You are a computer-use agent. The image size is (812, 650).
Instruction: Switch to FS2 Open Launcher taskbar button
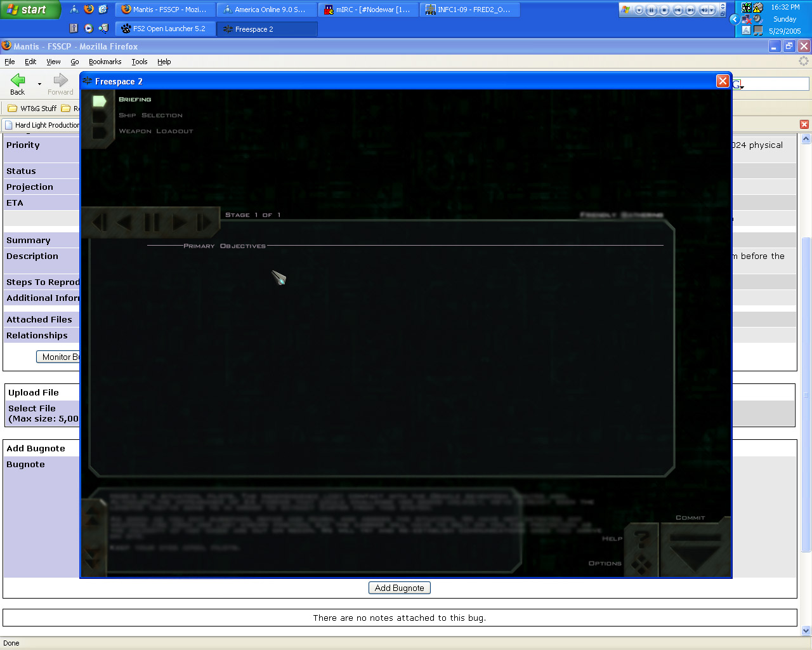(165, 29)
